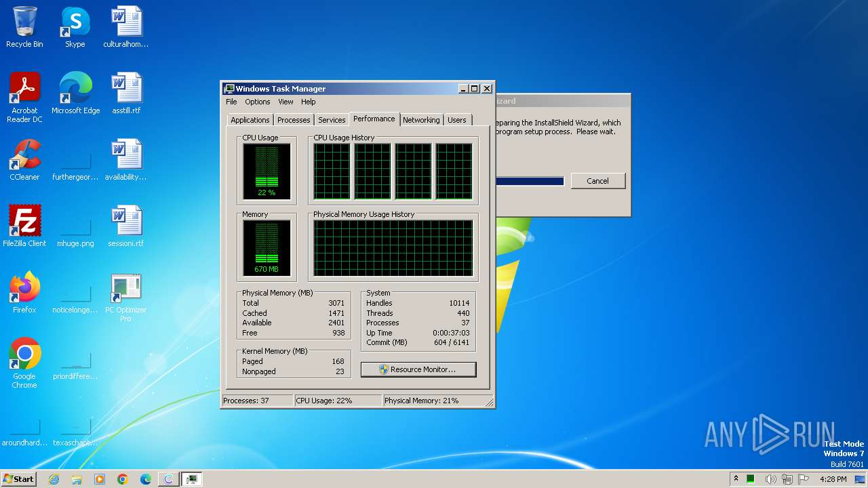Launch Google Chrome desktop shortcut

24,363
